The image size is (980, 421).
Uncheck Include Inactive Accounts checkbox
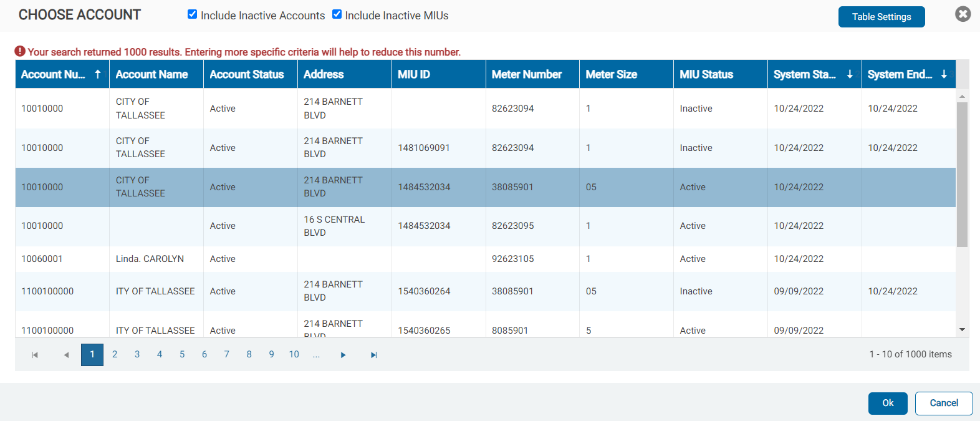(193, 14)
